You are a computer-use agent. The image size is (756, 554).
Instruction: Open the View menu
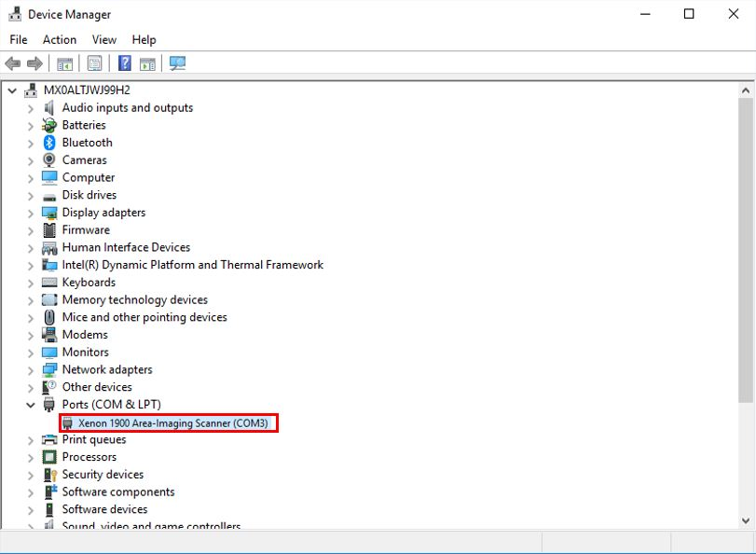(104, 39)
